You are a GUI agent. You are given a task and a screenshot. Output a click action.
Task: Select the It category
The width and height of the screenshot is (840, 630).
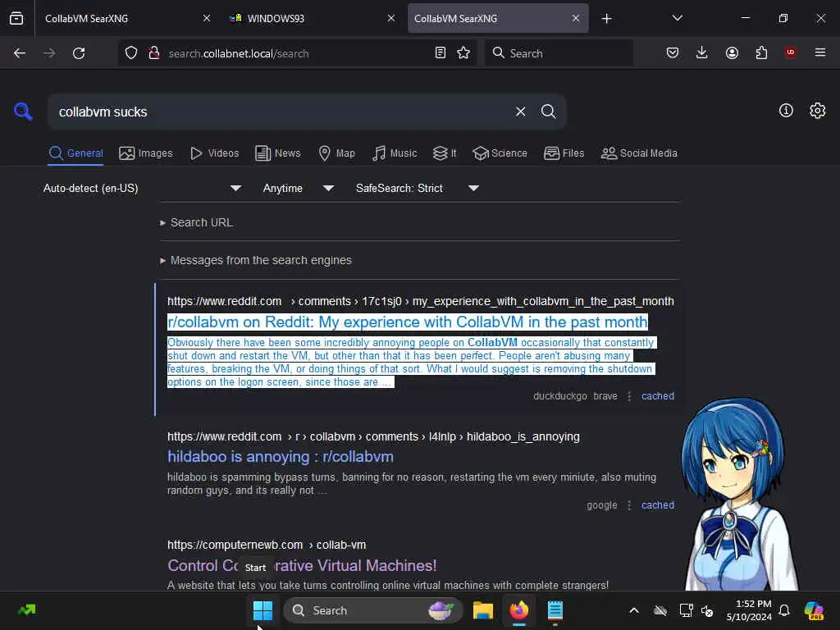(445, 153)
